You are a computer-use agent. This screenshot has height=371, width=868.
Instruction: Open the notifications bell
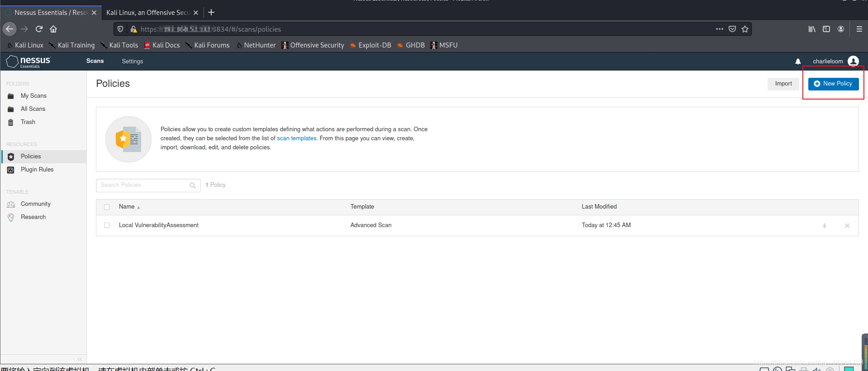(x=798, y=62)
